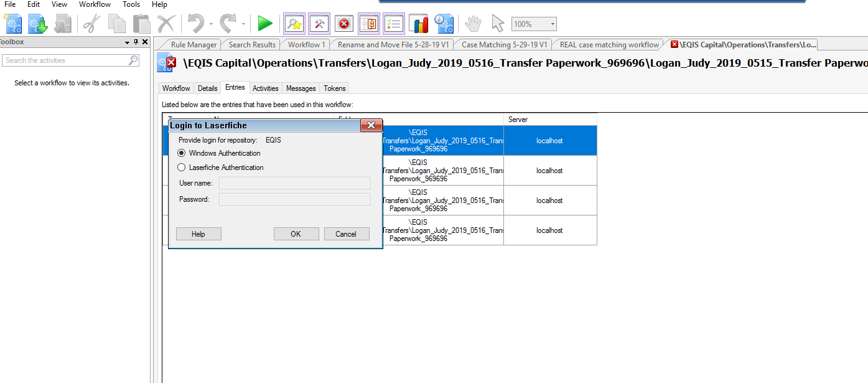Open the Edit menu
The image size is (868, 383).
[34, 4]
